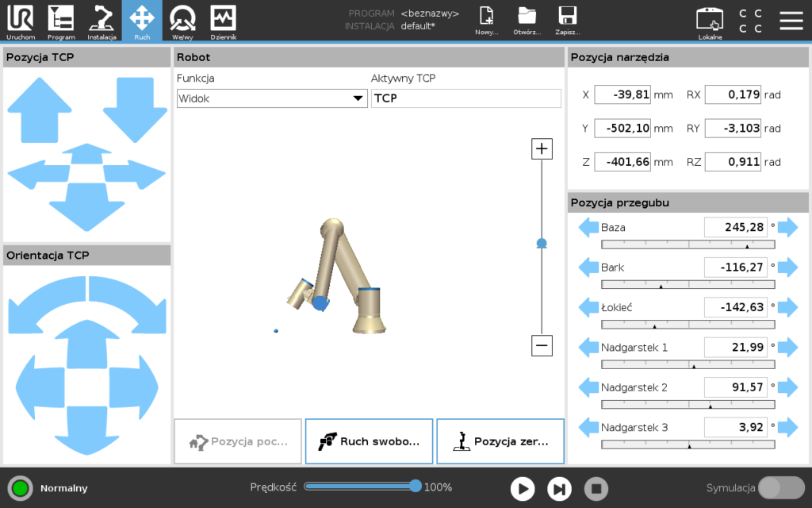Edit the RY rotation value
The image size is (812, 508).
tap(733, 129)
